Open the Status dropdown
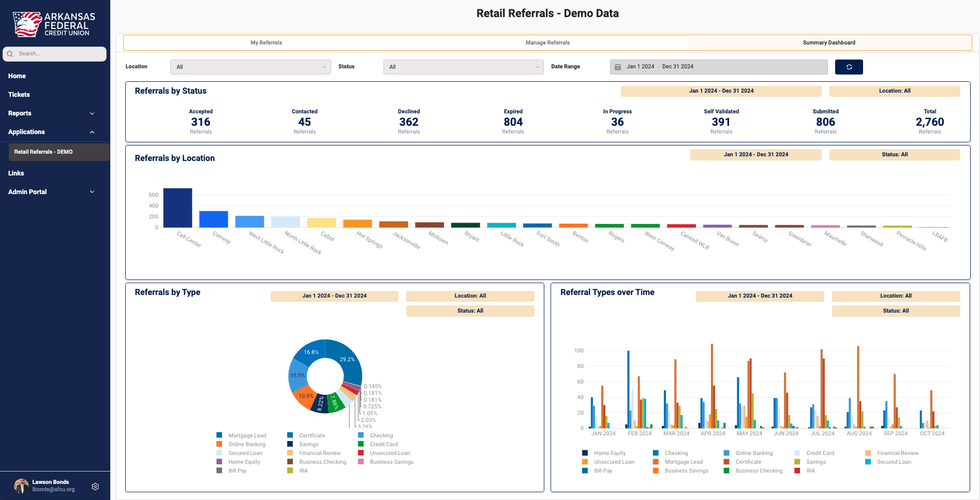 [463, 67]
